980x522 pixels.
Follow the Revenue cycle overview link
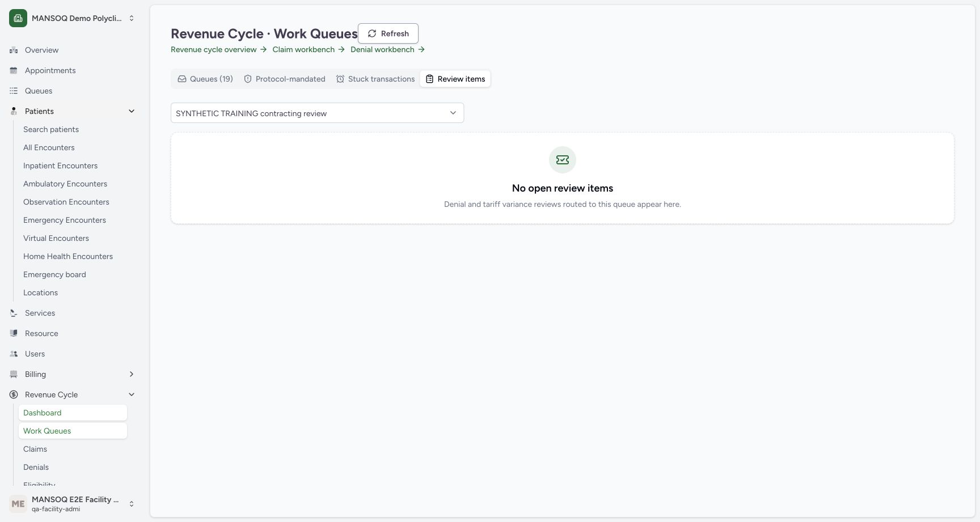click(218, 49)
